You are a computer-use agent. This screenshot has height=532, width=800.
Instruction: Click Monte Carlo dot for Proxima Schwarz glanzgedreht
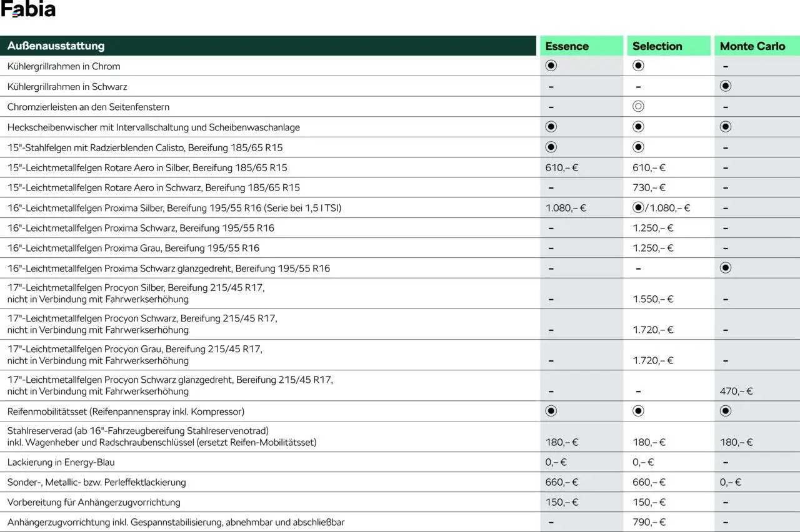pos(725,268)
